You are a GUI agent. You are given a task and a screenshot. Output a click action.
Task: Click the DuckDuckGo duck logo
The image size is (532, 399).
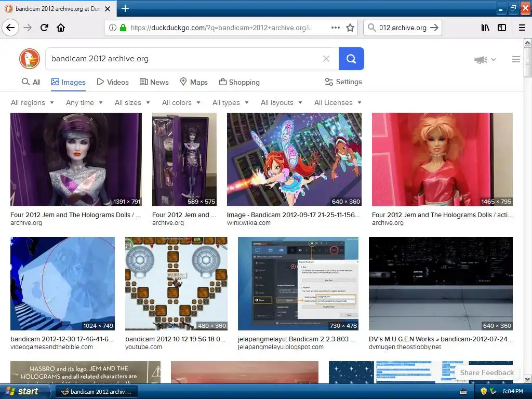[30, 59]
